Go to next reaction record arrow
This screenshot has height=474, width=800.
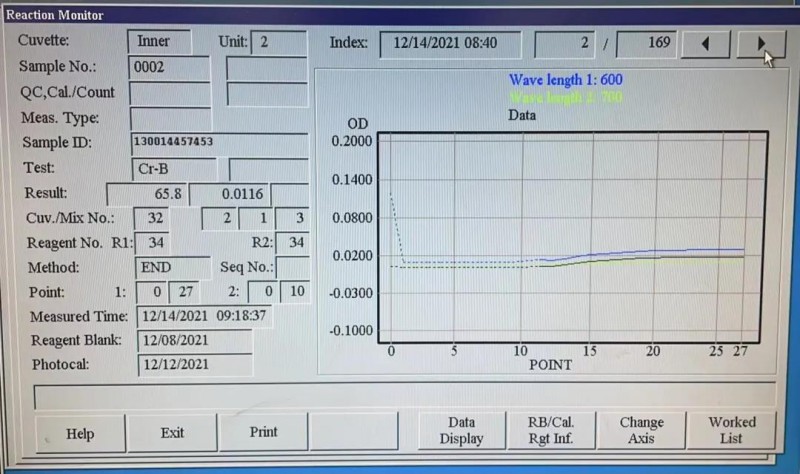click(x=760, y=44)
